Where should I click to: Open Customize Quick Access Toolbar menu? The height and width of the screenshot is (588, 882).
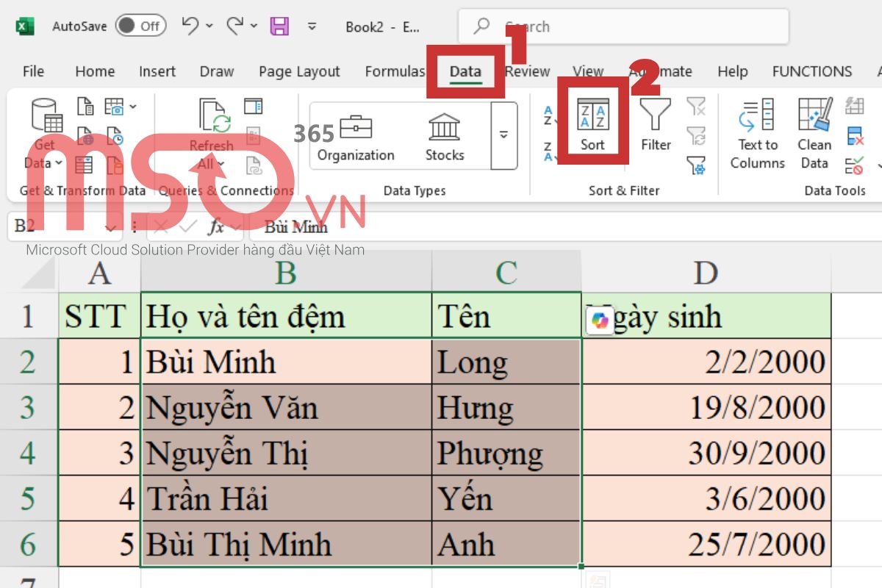(x=312, y=26)
